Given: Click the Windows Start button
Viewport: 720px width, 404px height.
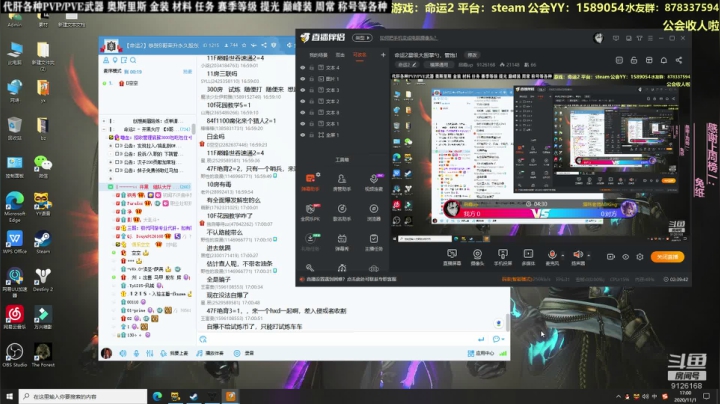Looking at the screenshot, I should point(9,396).
